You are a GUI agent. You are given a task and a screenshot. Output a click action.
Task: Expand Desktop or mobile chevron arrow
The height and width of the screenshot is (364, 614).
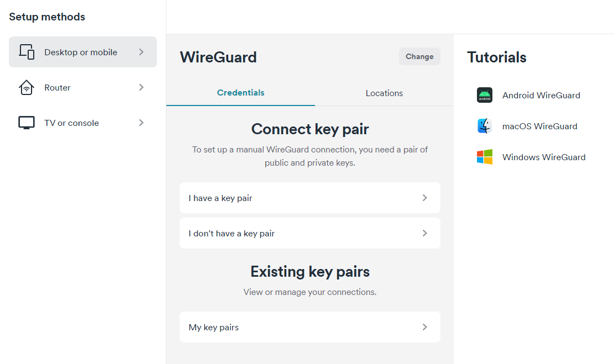pyautogui.click(x=141, y=52)
